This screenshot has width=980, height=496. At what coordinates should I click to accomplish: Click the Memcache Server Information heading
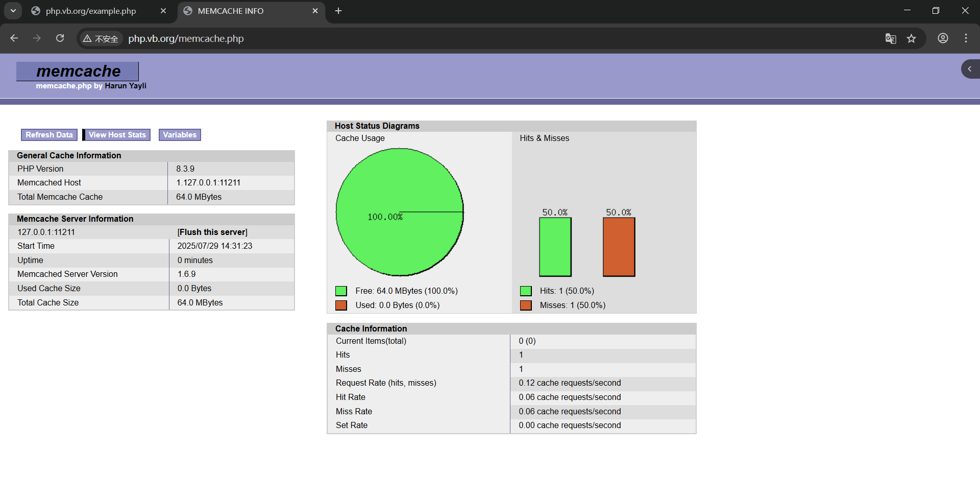tap(75, 219)
